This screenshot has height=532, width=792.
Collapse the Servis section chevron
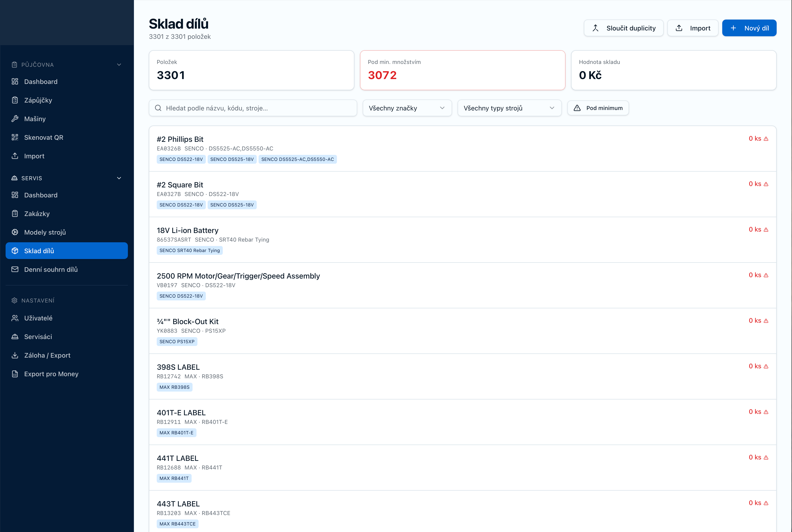(119, 178)
